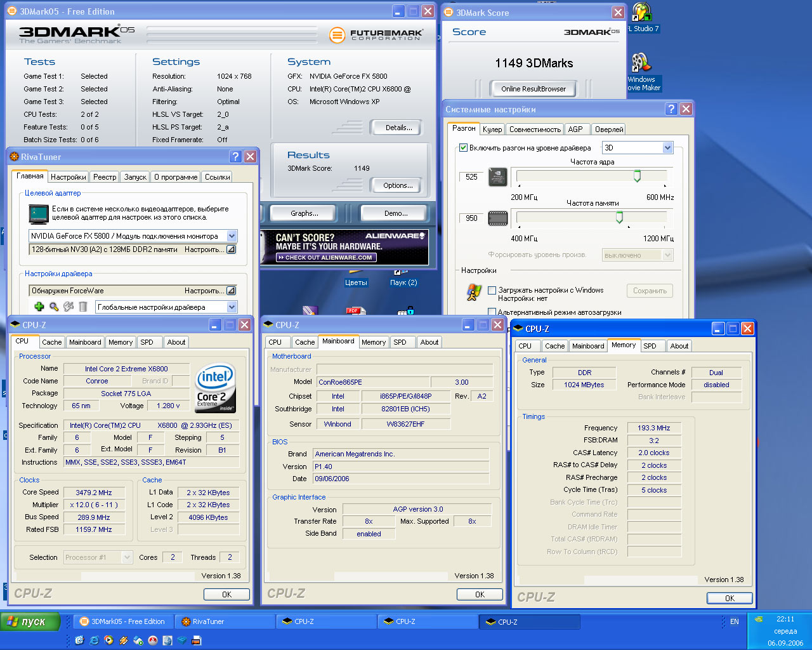Switch to 3DMark05 - Free Edition in taskbar
Image resolution: width=812 pixels, height=650 pixels.
[x=124, y=621]
